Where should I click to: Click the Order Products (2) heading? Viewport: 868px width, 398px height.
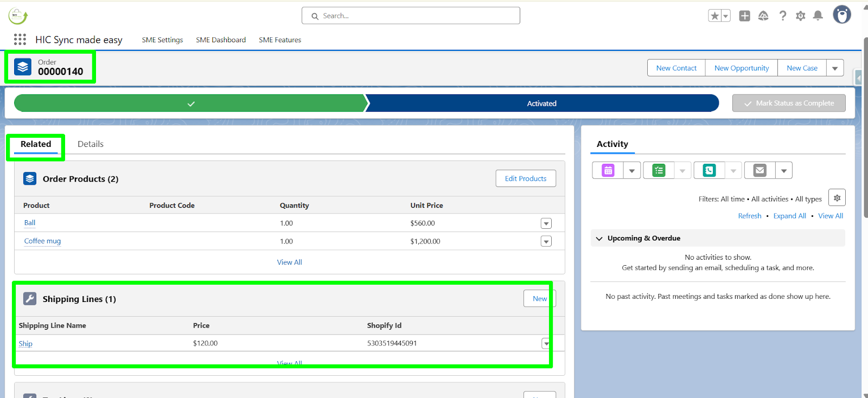tap(81, 179)
